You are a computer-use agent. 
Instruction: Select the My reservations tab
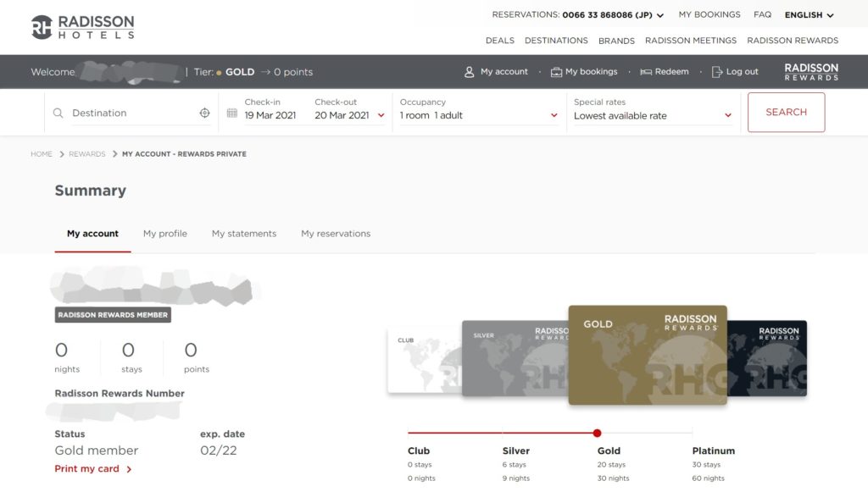pos(336,234)
